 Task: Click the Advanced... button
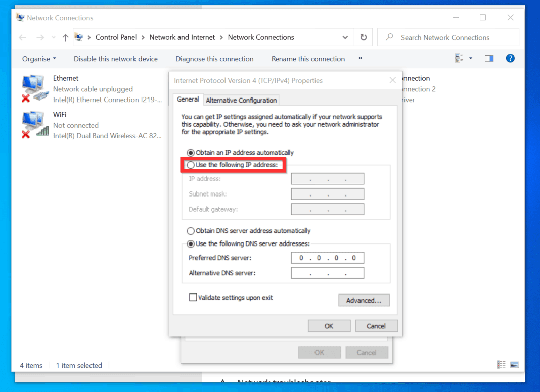point(364,300)
